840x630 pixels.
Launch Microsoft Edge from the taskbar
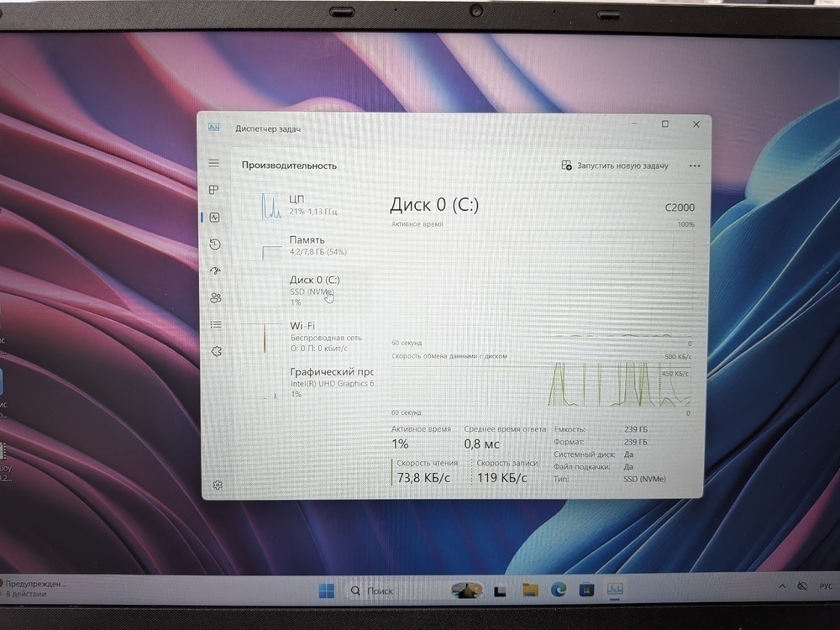tap(559, 590)
